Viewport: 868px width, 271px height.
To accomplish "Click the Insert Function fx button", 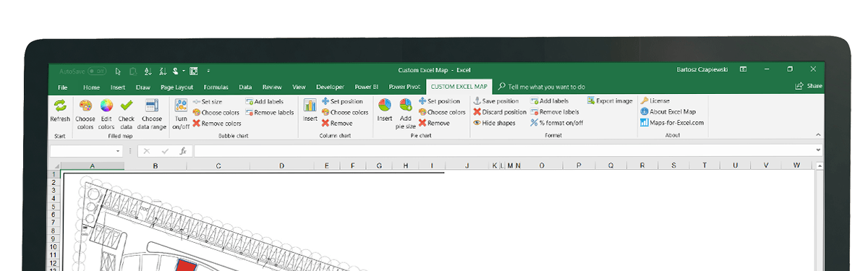I will click(x=183, y=151).
